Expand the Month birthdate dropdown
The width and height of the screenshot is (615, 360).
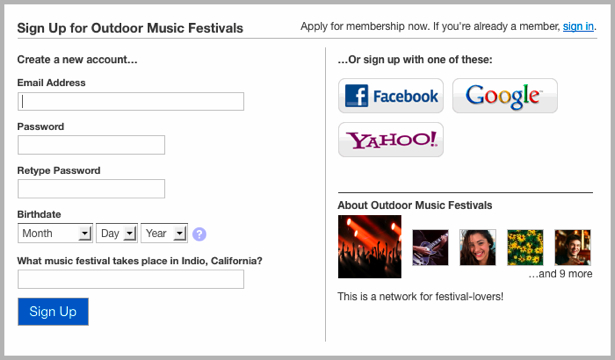coord(55,233)
